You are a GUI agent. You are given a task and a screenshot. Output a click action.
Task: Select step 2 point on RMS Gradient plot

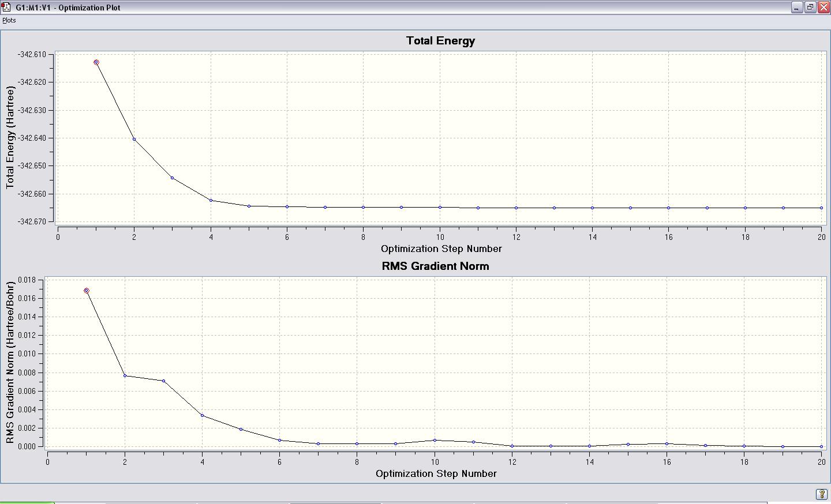pyautogui.click(x=125, y=375)
